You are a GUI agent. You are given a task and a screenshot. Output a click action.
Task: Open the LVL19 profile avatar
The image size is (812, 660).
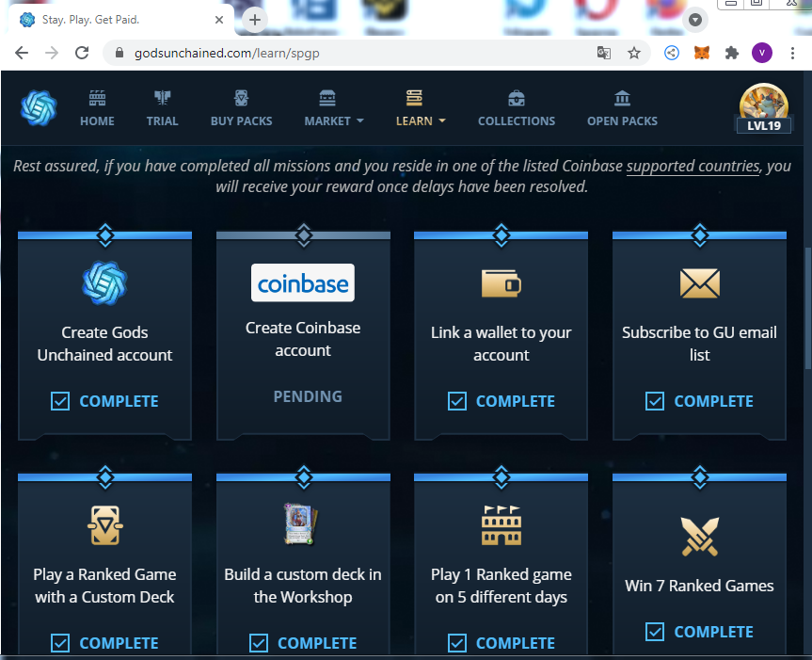tap(764, 108)
